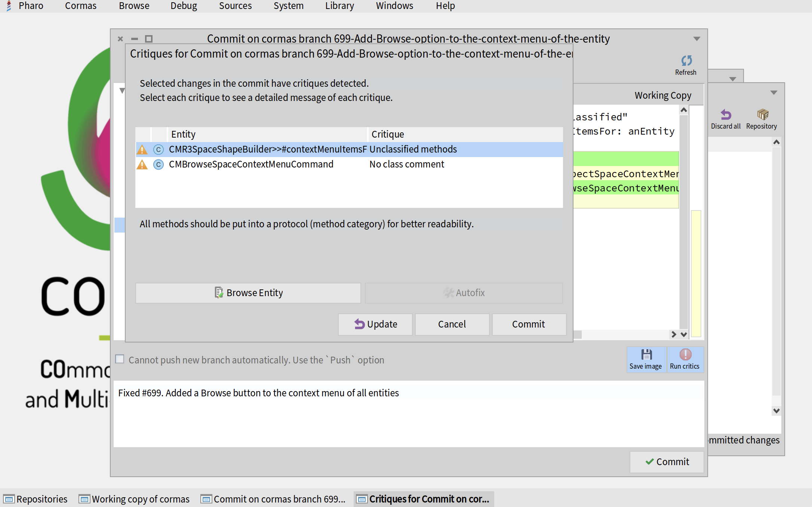Click the warning icon of CMBrowseSpaceContextMenuCommand row
This screenshot has height=507, width=812.
pyautogui.click(x=142, y=165)
